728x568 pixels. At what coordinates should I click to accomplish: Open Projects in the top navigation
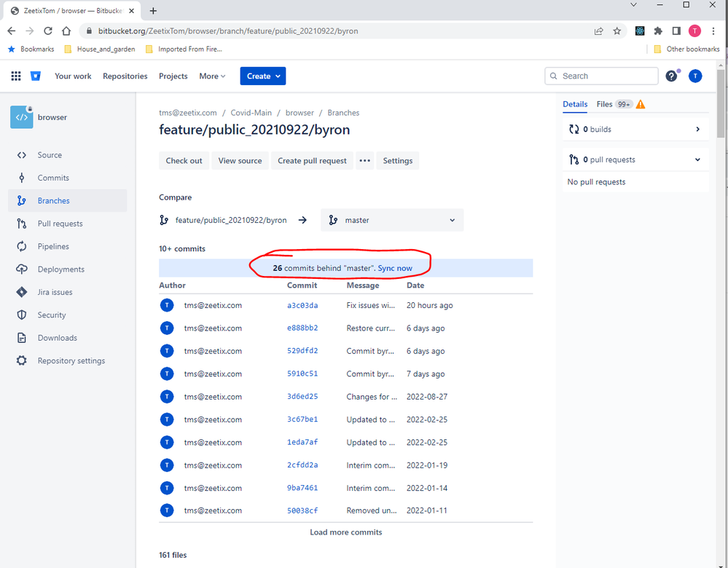point(173,76)
